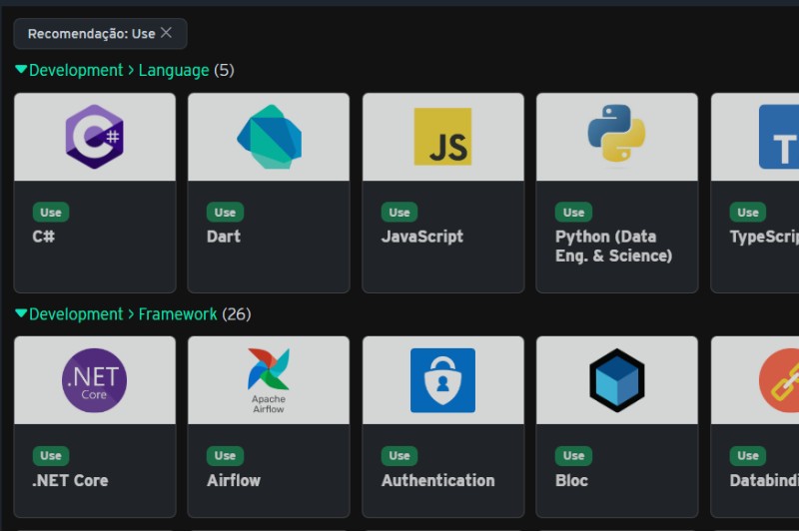
Task: Select the JavaScript card title
Action: coord(422,237)
